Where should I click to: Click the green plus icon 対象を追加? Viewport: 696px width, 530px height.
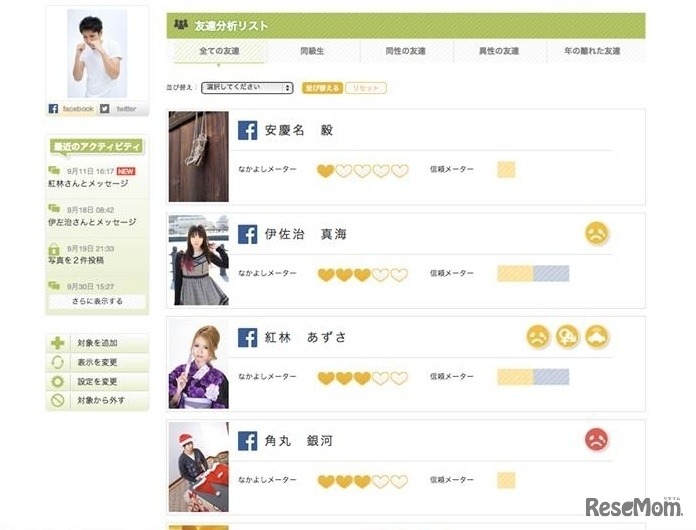(58, 343)
